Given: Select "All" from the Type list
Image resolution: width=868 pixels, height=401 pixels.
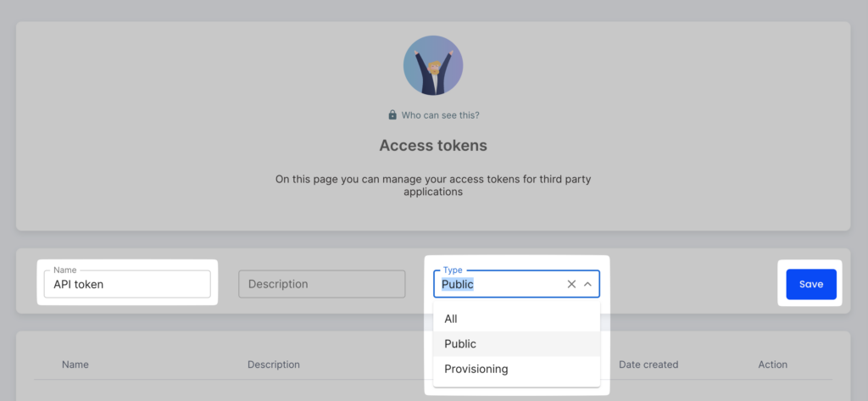Looking at the screenshot, I should click(451, 319).
